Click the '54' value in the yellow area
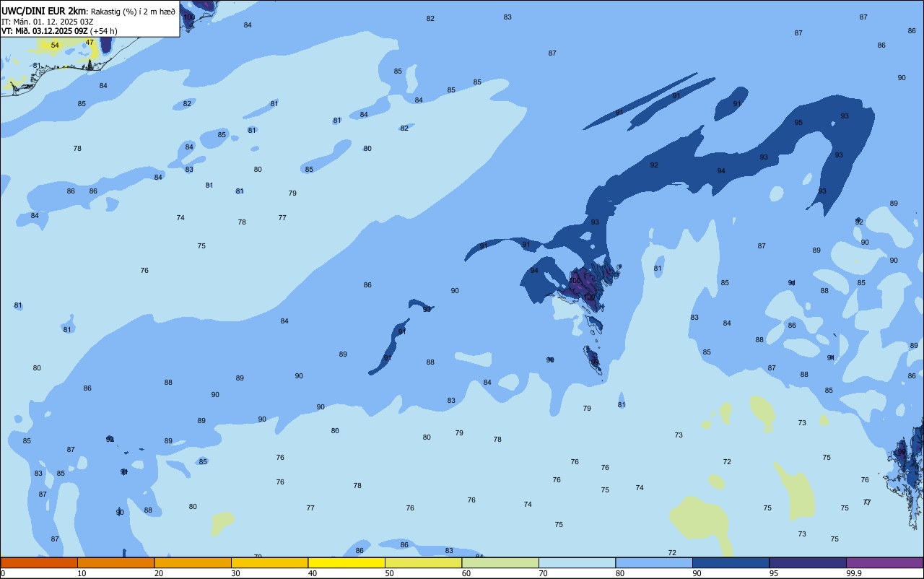The image size is (924, 579). pyautogui.click(x=55, y=45)
